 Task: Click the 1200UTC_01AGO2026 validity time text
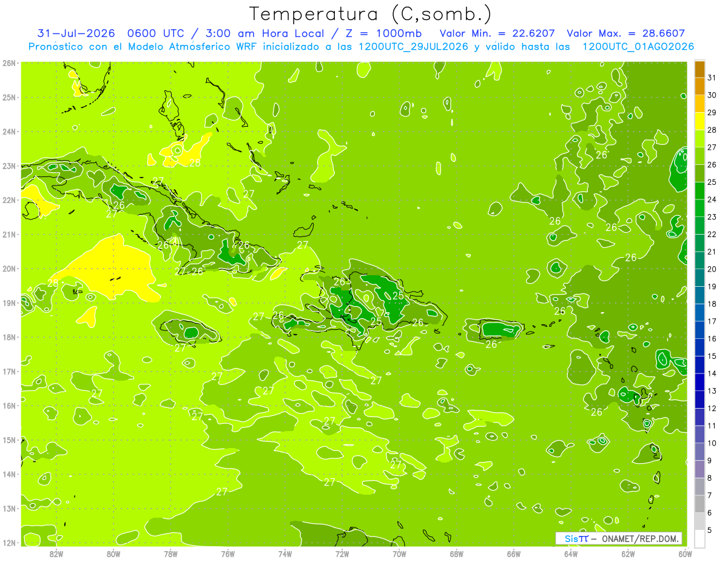click(x=638, y=47)
